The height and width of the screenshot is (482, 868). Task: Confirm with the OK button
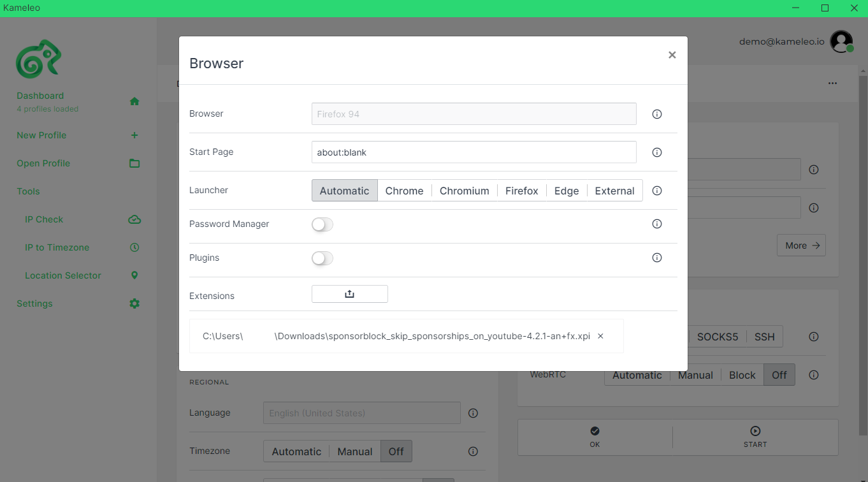point(595,437)
